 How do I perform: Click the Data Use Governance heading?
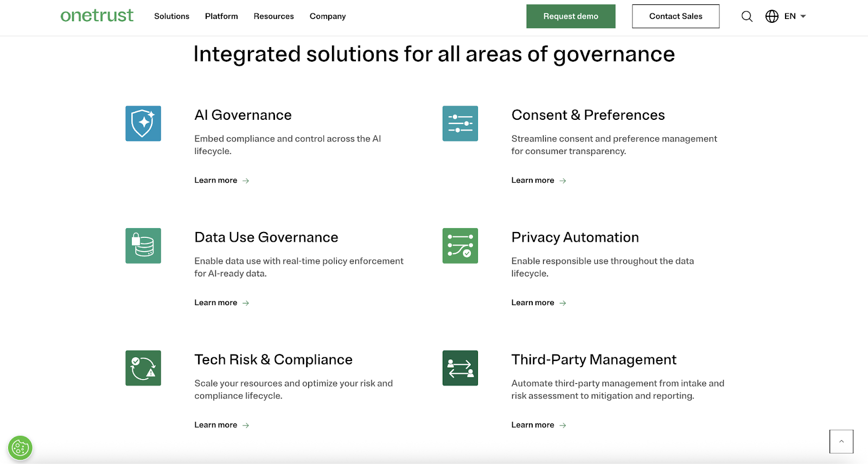coord(266,237)
